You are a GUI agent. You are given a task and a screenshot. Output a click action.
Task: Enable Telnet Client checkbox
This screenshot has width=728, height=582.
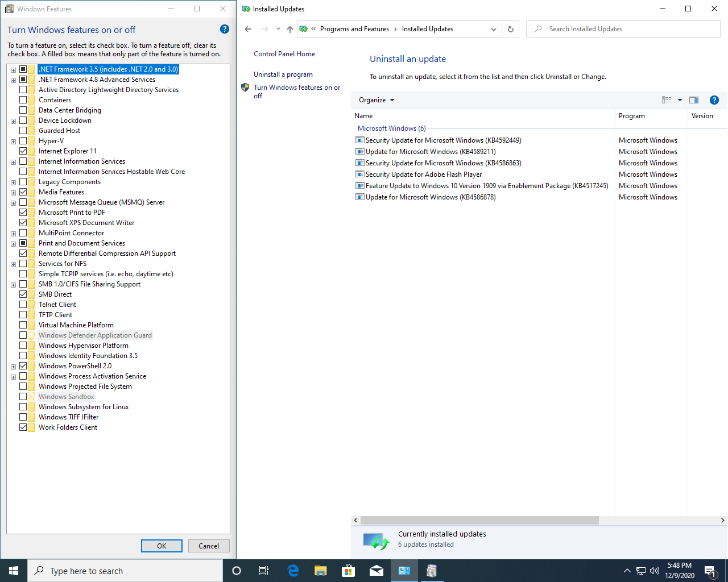point(23,305)
